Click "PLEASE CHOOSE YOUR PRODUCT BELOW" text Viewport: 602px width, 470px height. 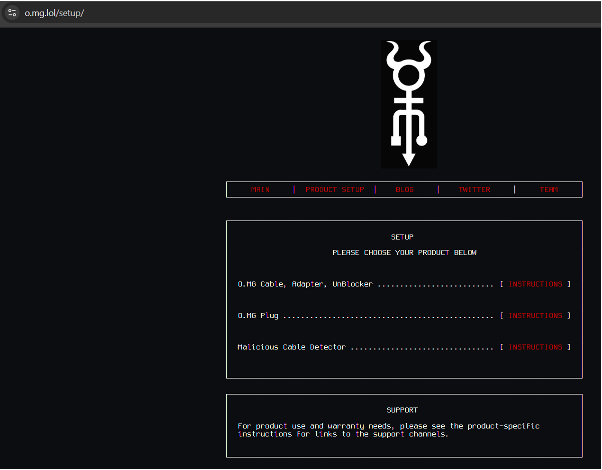pos(404,252)
